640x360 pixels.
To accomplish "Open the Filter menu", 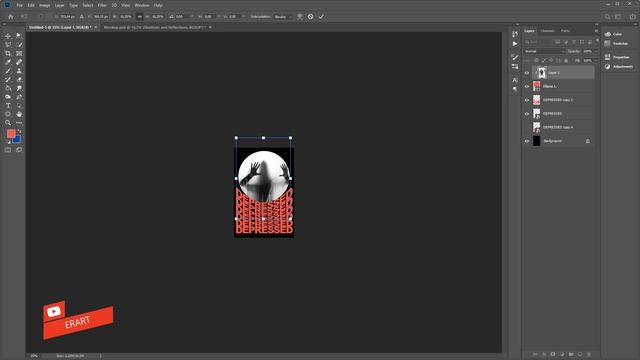I will coord(102,5).
